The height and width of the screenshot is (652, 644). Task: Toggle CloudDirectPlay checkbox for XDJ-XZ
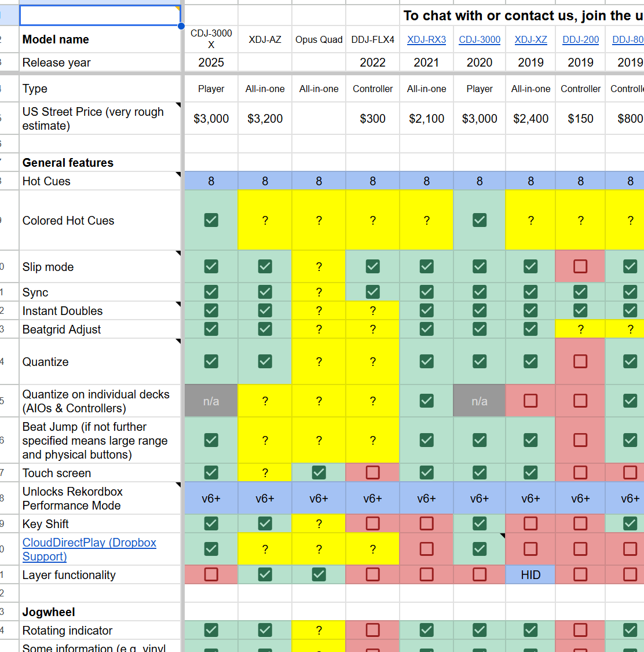530,549
